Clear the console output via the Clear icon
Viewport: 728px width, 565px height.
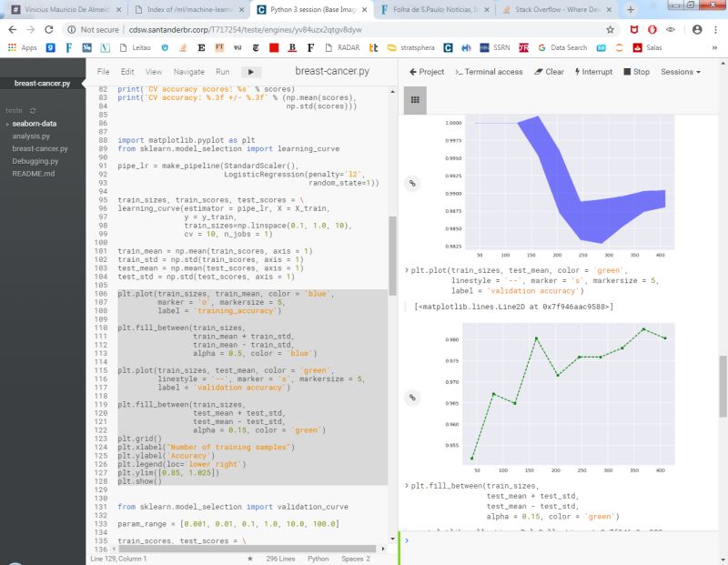click(539, 71)
